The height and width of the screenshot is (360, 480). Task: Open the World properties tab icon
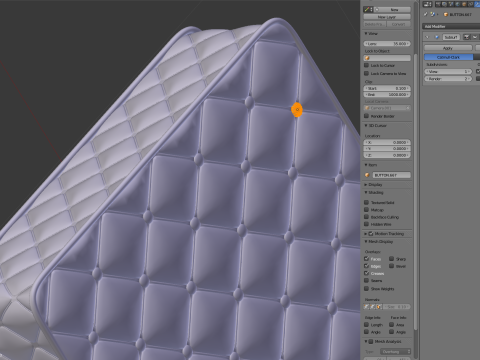(x=458, y=4)
